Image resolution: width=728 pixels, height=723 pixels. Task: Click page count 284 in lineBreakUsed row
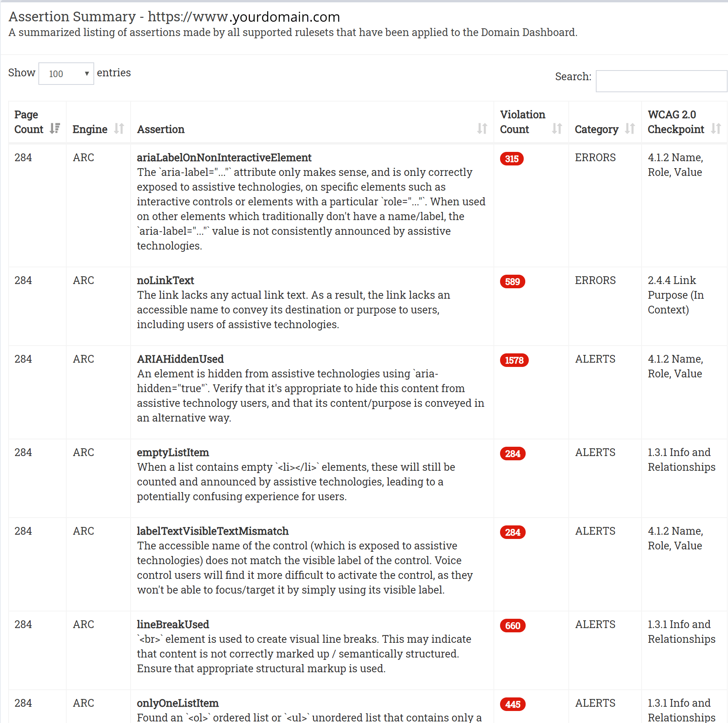tap(23, 625)
